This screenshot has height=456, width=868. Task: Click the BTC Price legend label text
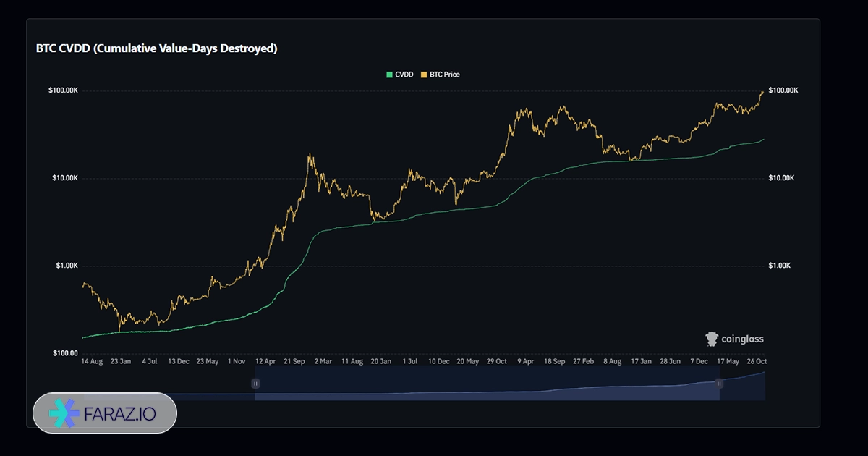tap(444, 75)
